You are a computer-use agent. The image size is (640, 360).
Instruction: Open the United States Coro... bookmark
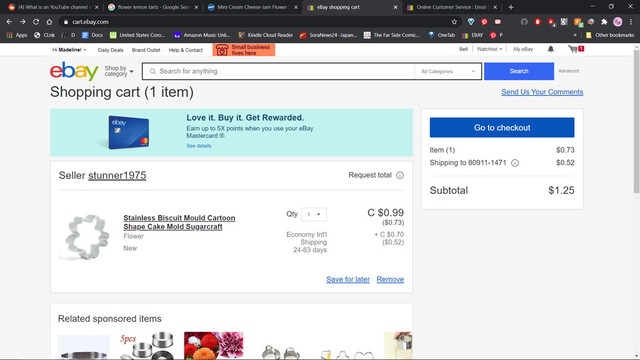click(x=137, y=35)
